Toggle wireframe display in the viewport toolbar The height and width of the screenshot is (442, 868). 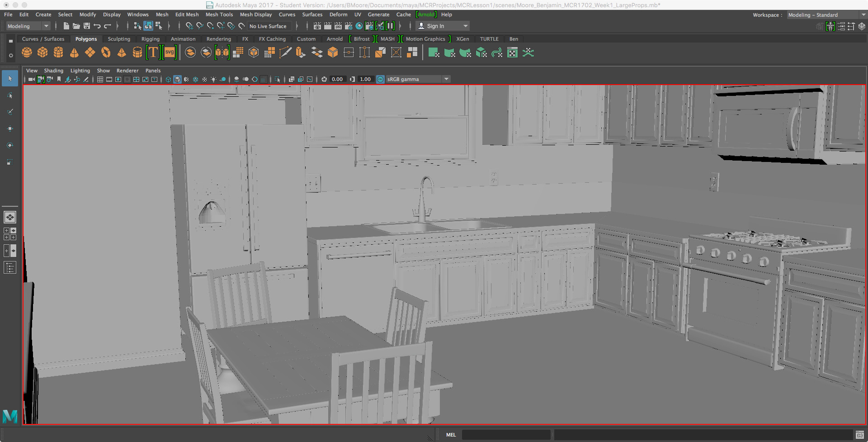(x=168, y=79)
